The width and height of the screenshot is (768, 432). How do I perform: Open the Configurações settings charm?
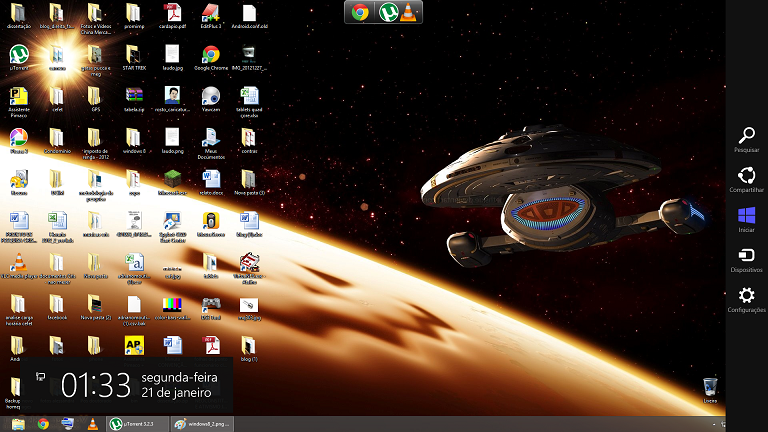coord(746,300)
